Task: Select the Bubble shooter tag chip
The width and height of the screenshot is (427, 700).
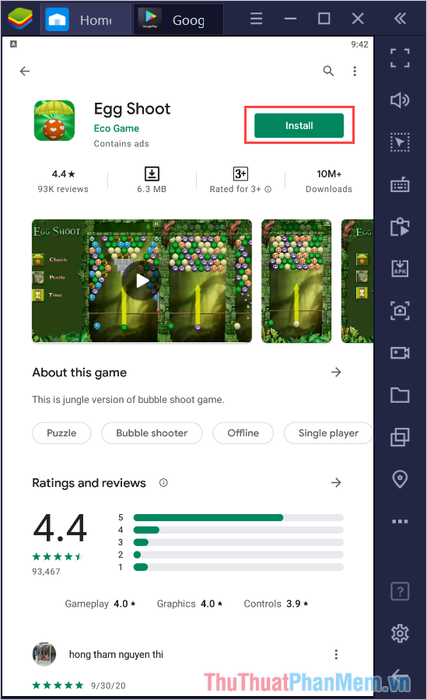Action: (152, 433)
